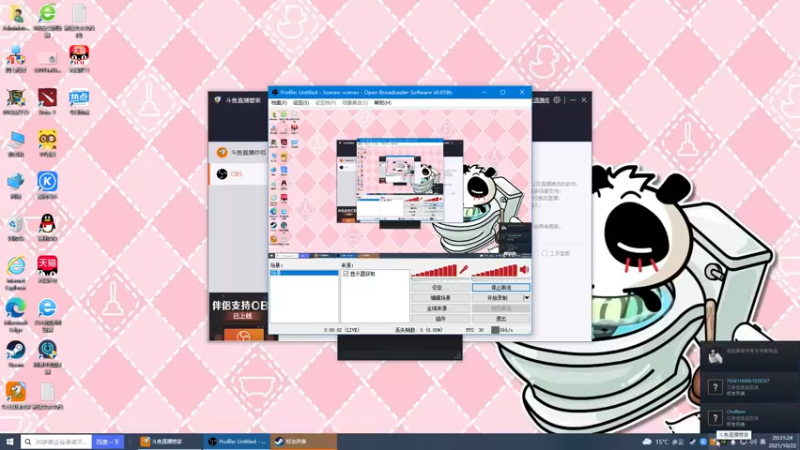
Task: Open the 360 browser desktop icon
Action: [x=47, y=20]
